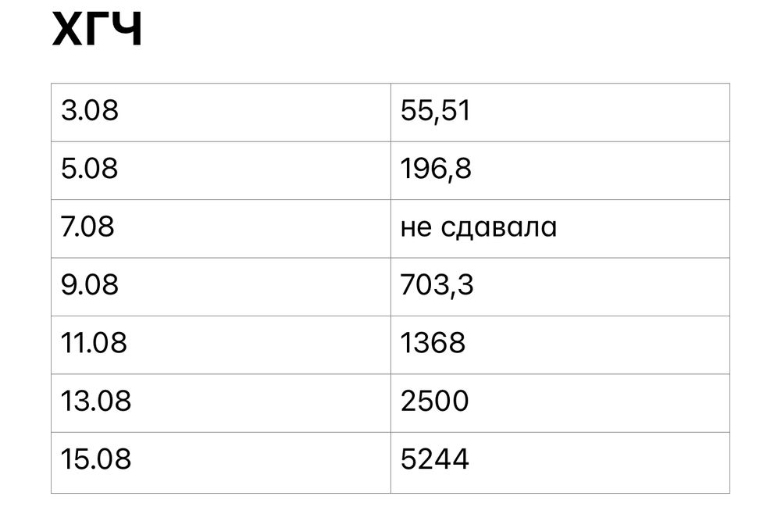
Task: Select the 7.08 date cell
Action: point(88,227)
